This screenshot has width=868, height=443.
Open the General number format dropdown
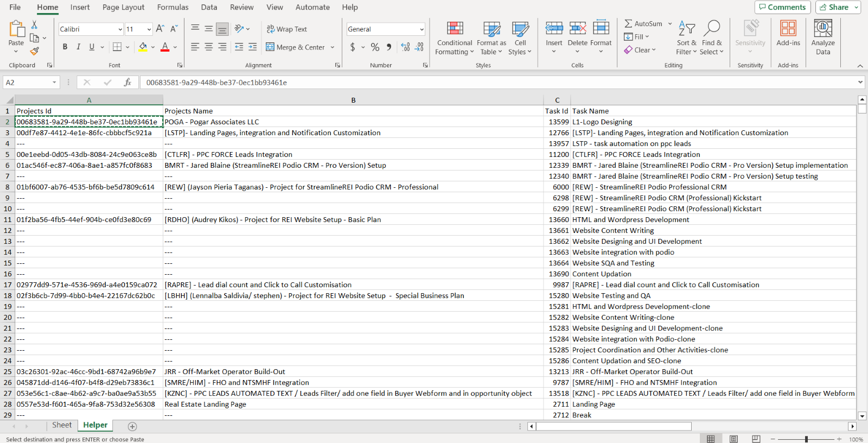422,29
